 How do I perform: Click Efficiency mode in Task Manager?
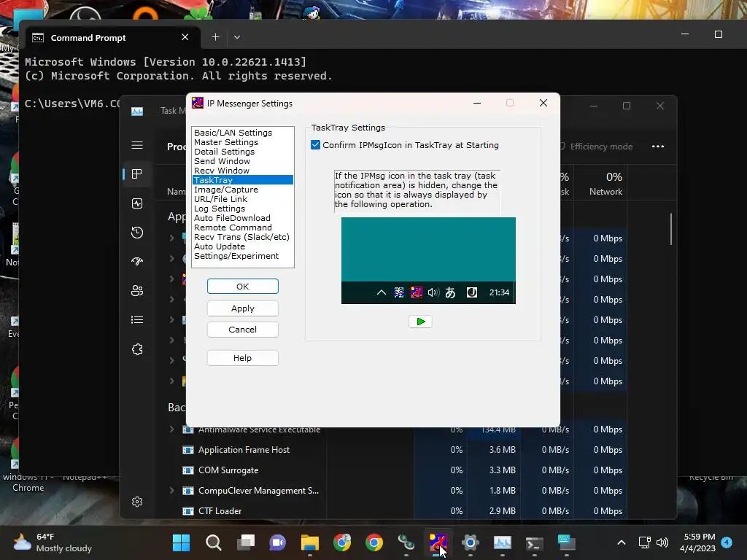[597, 147]
